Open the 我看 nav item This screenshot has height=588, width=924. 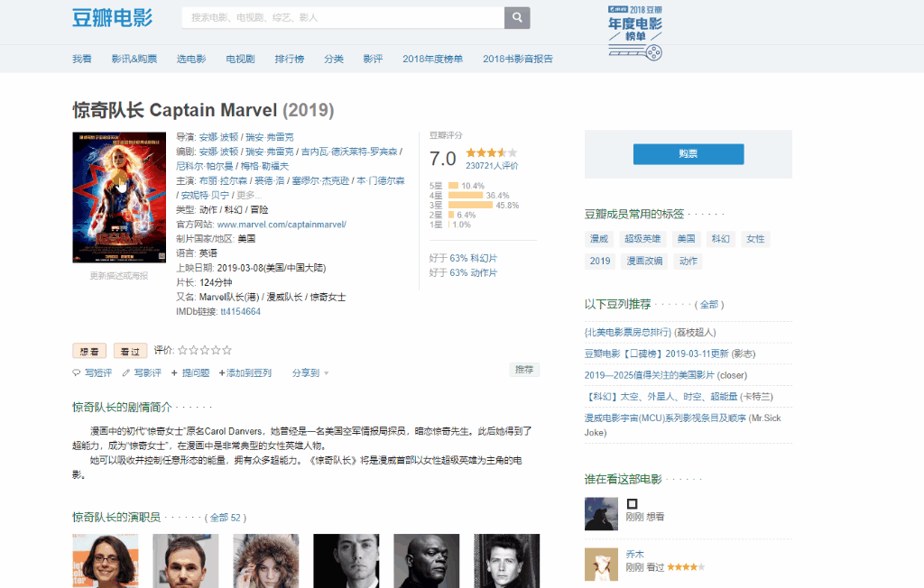tap(82, 59)
